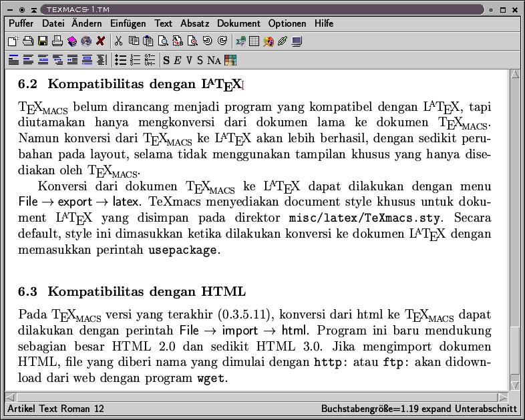The width and height of the screenshot is (525, 420).
Task: Open search with the magnifier page icon
Action: 163,41
